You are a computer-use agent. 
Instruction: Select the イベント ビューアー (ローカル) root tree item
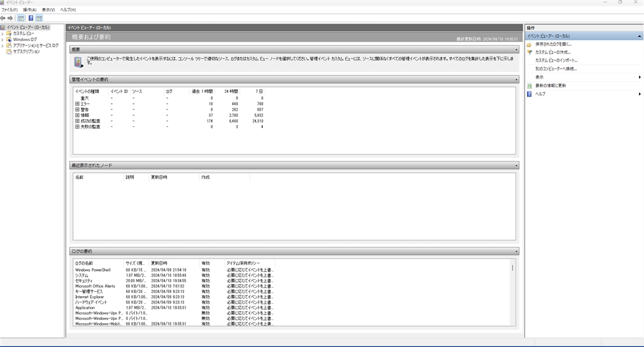(x=28, y=27)
